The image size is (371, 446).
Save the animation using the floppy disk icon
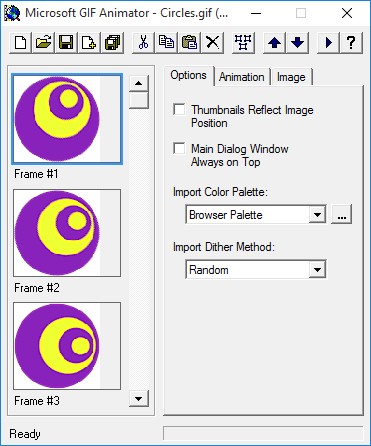tap(66, 43)
